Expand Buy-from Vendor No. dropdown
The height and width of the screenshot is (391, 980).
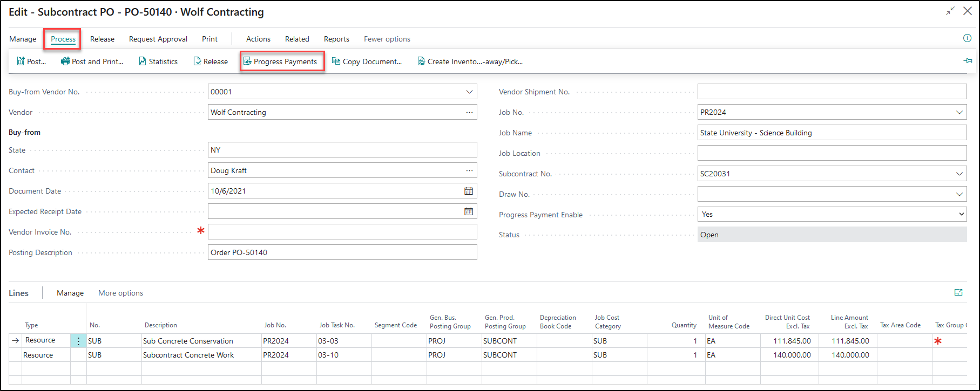[x=469, y=92]
